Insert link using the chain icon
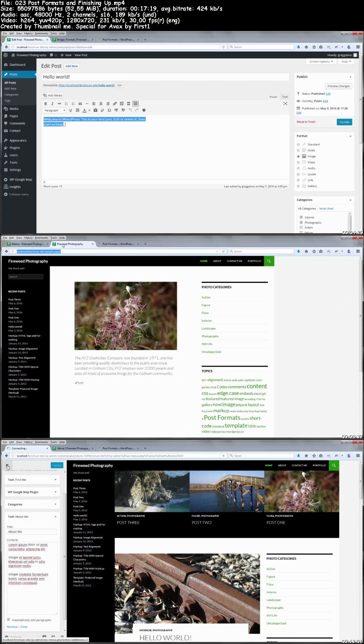 pyautogui.click(x=115, y=104)
